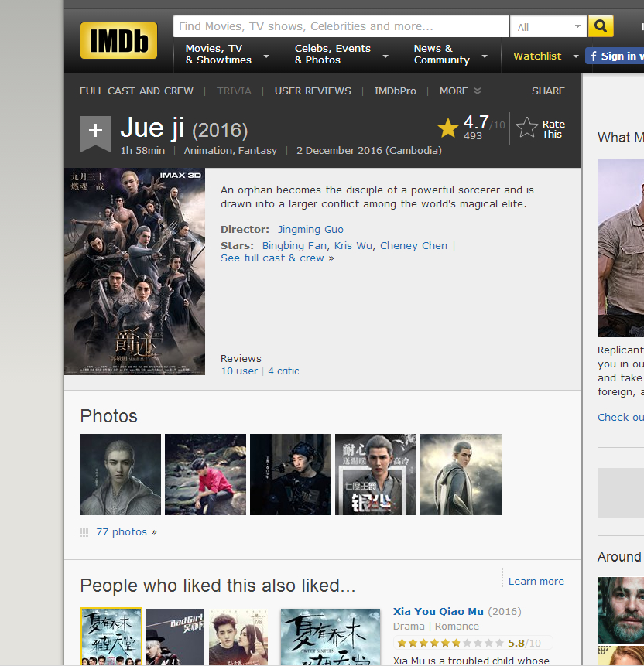Open USER REVIEWS
This screenshot has height=666, width=644.
[x=313, y=91]
